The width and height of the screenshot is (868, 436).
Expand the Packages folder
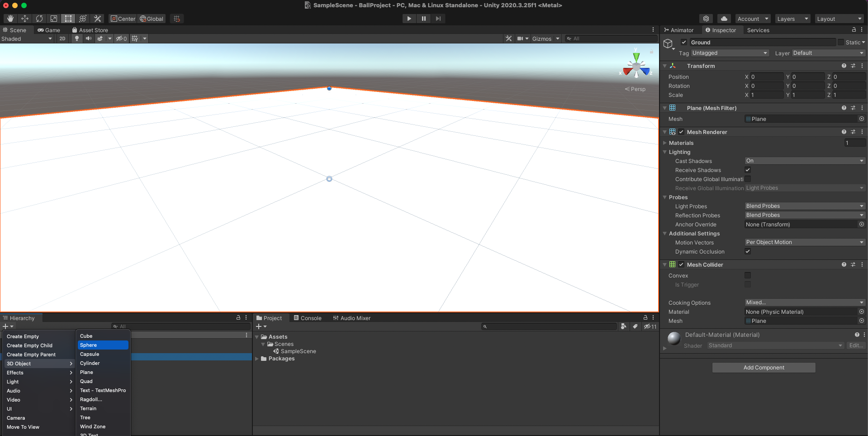[x=257, y=359]
